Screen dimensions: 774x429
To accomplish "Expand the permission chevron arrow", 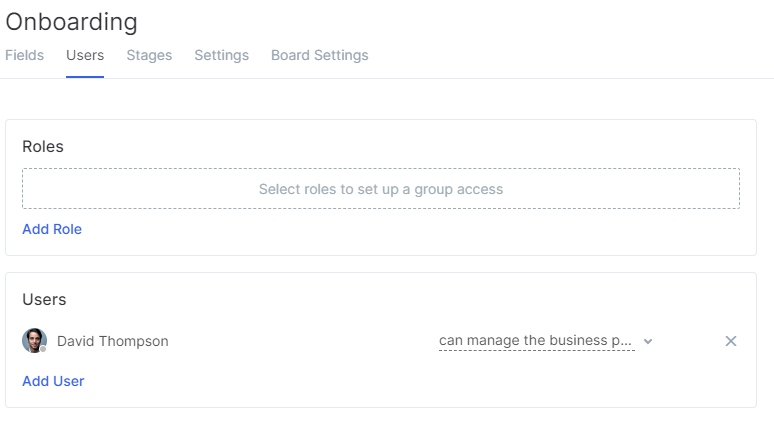I will [x=648, y=341].
